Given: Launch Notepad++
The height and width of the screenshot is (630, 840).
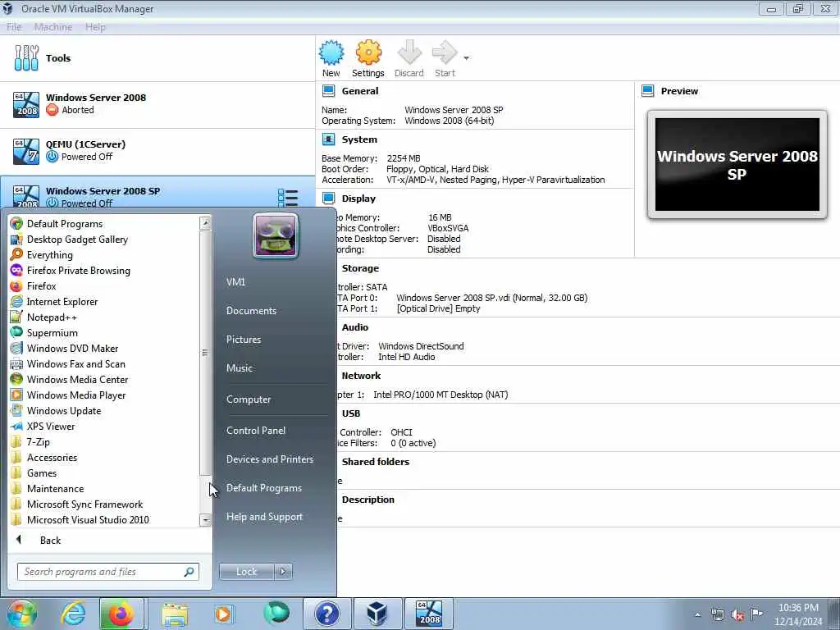Looking at the screenshot, I should (x=104, y=317).
